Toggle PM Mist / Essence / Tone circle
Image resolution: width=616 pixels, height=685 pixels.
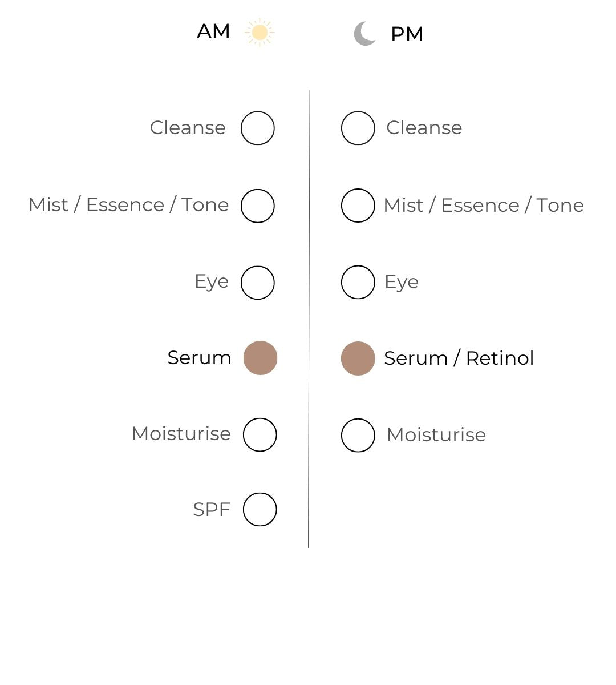pos(358,205)
